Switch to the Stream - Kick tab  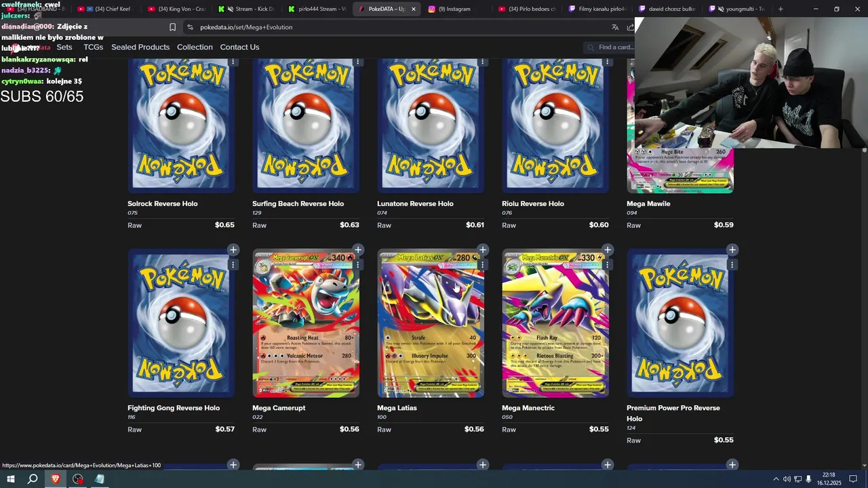248,9
